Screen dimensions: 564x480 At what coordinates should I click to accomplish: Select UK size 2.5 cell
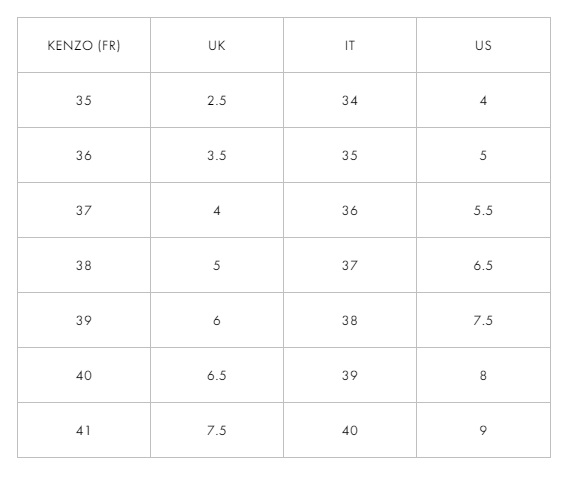(x=217, y=100)
